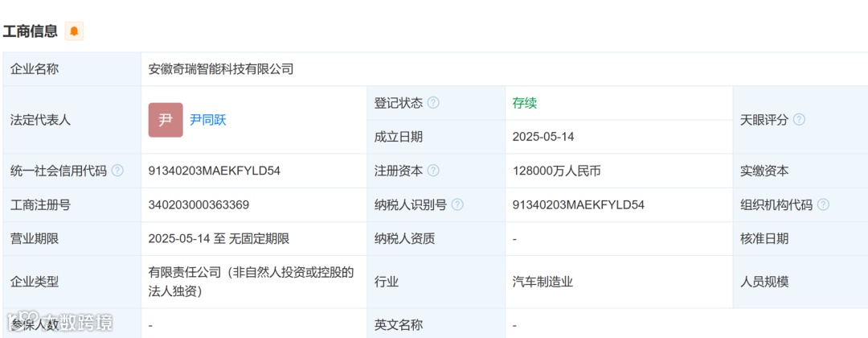Click the orange bell icon beside 工商信息
The width and height of the screenshot is (868, 338).
point(74,31)
